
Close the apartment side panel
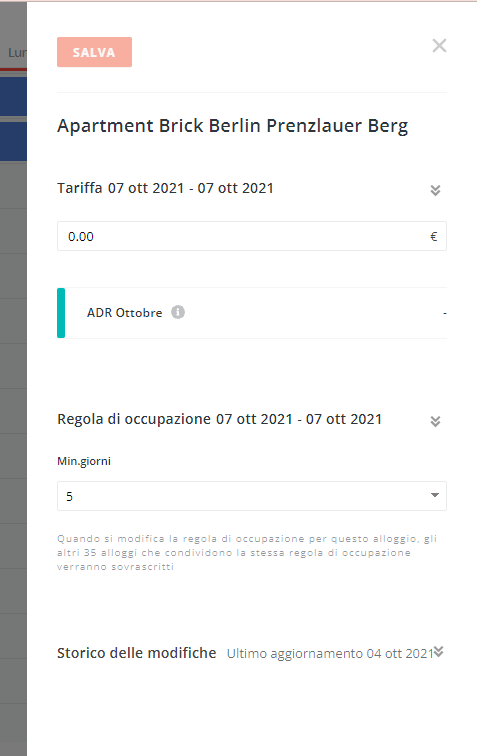click(439, 46)
